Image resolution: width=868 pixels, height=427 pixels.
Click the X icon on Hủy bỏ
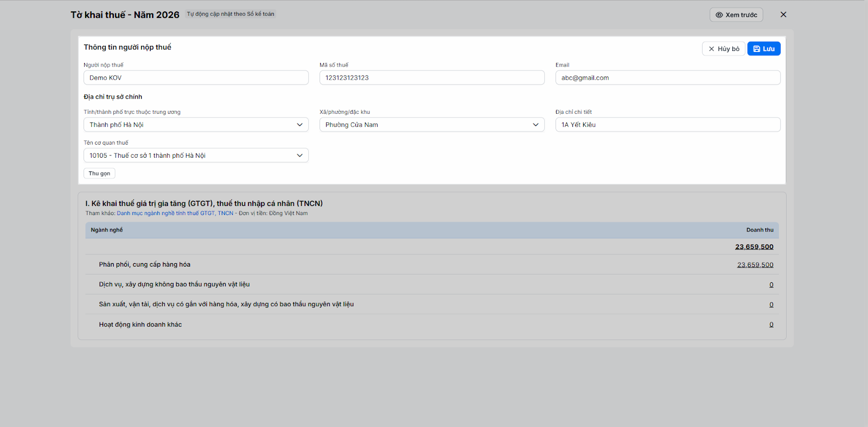click(711, 49)
